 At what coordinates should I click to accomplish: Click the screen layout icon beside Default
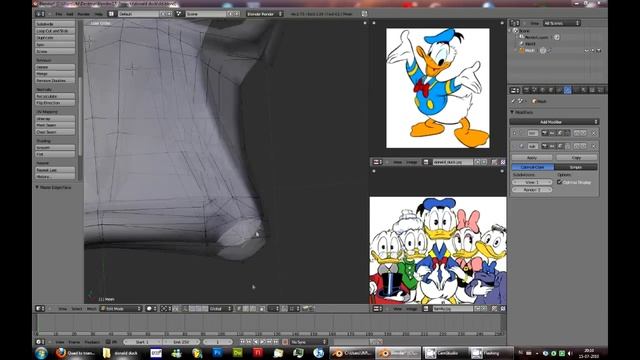111,14
